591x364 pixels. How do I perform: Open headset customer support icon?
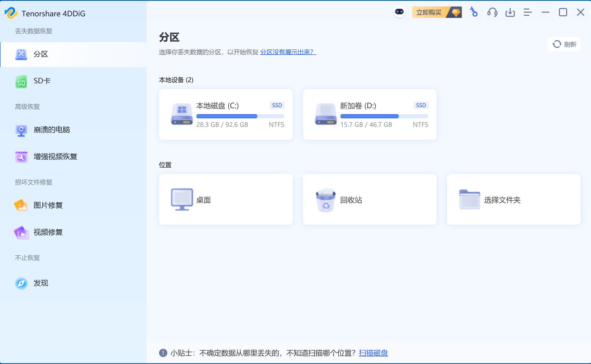coord(492,12)
